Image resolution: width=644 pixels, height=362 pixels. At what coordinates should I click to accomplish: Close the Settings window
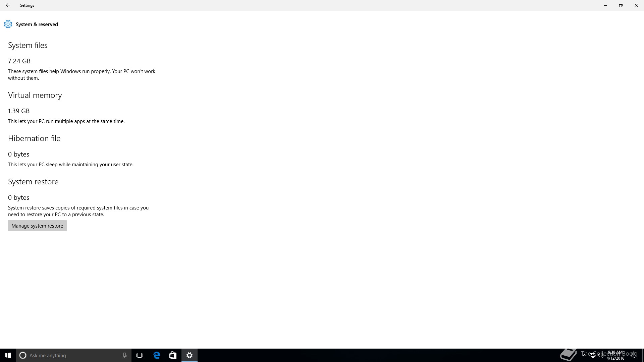(636, 5)
